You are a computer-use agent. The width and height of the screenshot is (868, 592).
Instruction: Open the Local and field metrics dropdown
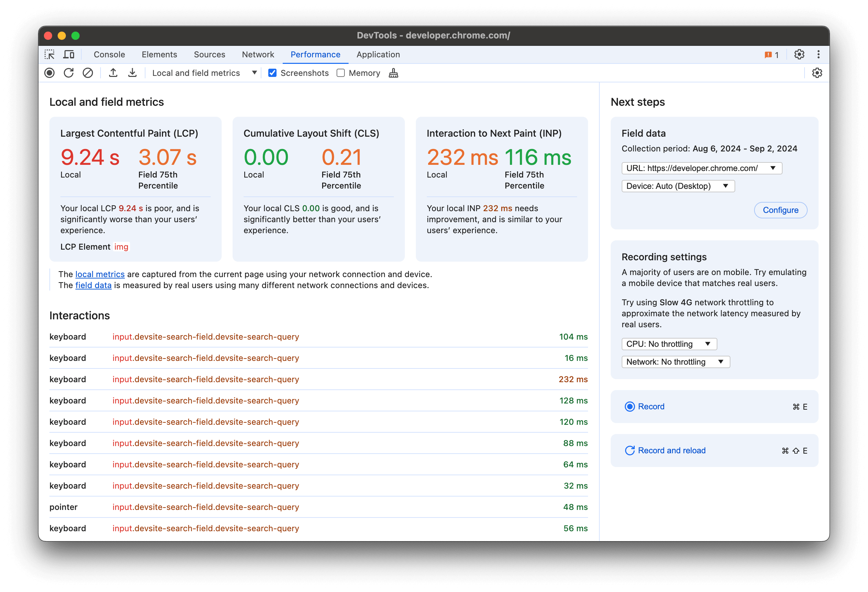pos(254,73)
